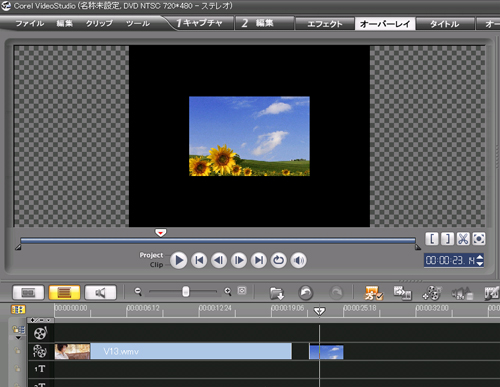
Task: Redo the last undone action
Action: [x=336, y=293]
